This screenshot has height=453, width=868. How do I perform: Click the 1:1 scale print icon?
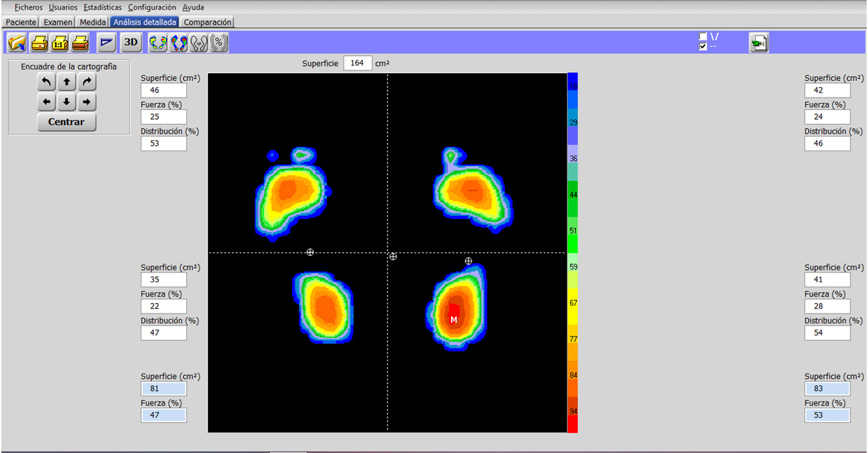click(x=60, y=43)
